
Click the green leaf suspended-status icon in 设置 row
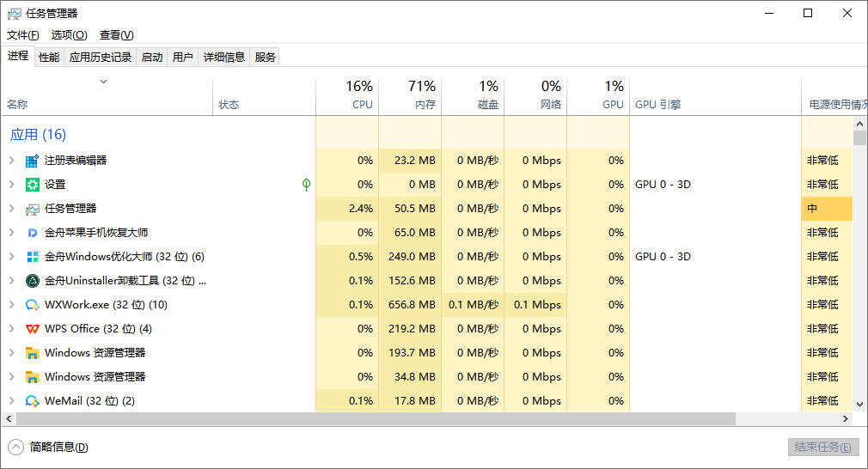[306, 185]
